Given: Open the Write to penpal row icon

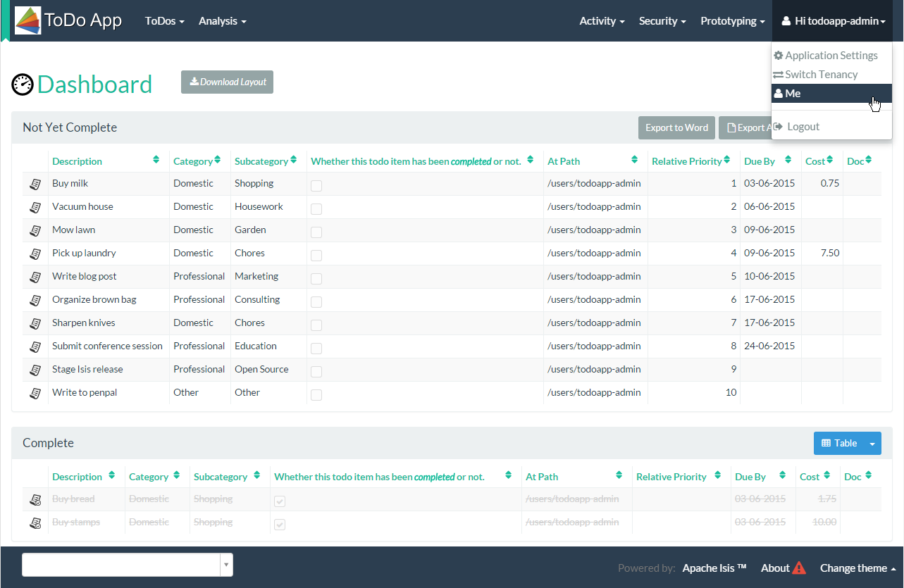Looking at the screenshot, I should point(35,393).
